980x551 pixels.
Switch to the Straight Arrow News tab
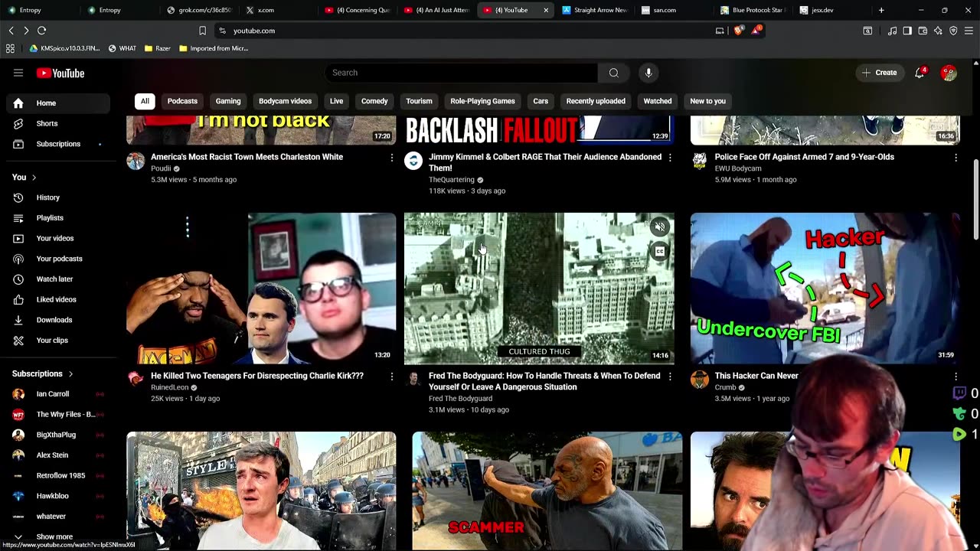(595, 10)
